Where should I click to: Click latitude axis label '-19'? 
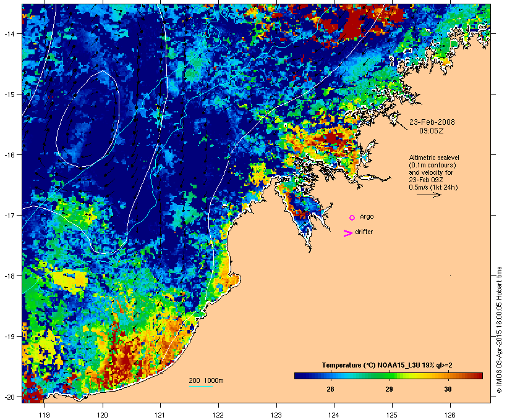(9, 337)
